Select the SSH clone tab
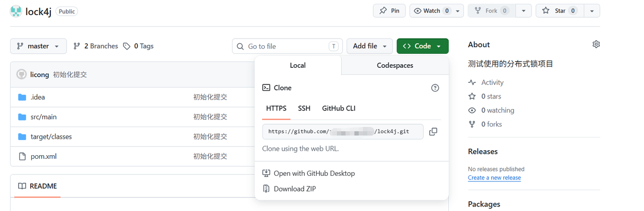The height and width of the screenshot is (211, 644). click(x=304, y=108)
